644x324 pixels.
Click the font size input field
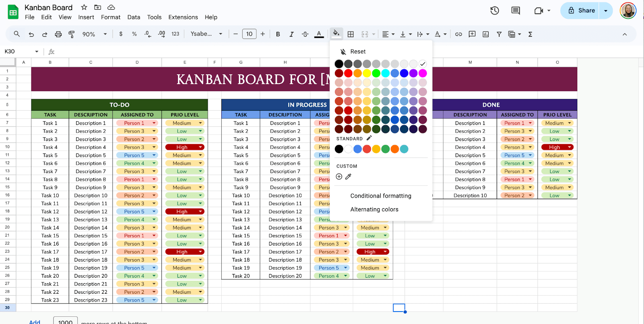[249, 34]
